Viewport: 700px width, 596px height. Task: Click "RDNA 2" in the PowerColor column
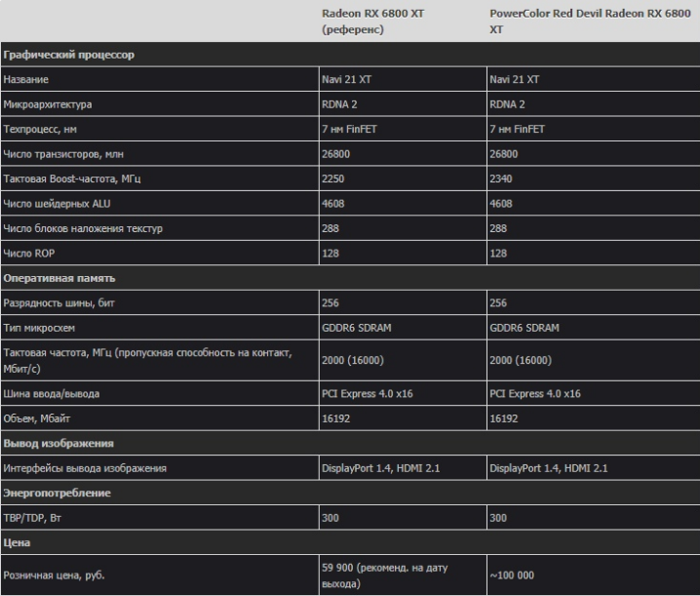[507, 104]
